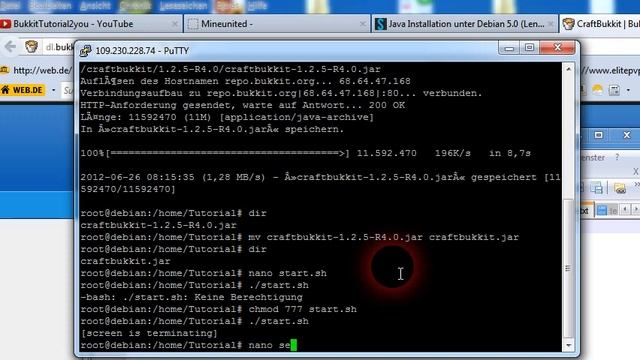Select the Java Installation unter Debian tab
The width and height of the screenshot is (640, 360).
(x=464, y=24)
